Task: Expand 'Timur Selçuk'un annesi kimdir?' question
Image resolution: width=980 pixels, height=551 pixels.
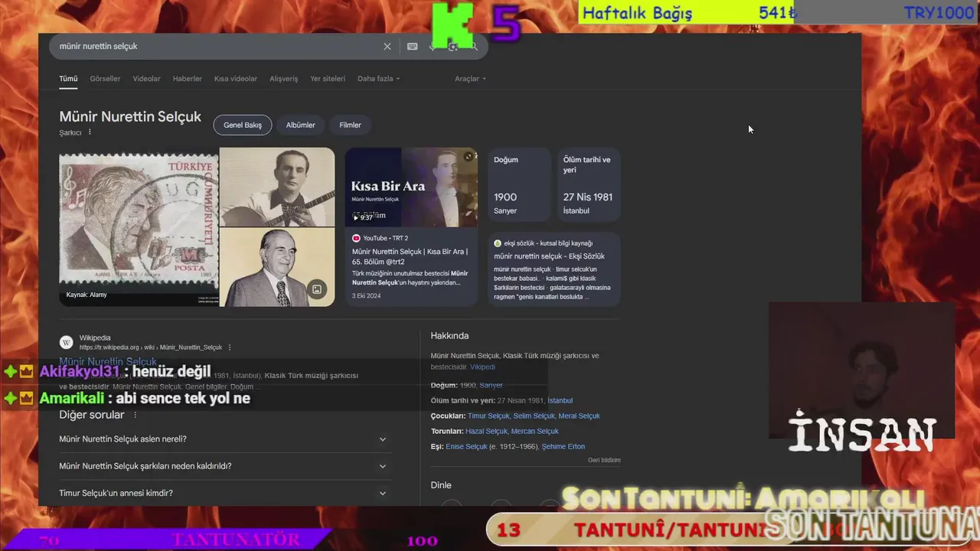Action: click(225, 493)
